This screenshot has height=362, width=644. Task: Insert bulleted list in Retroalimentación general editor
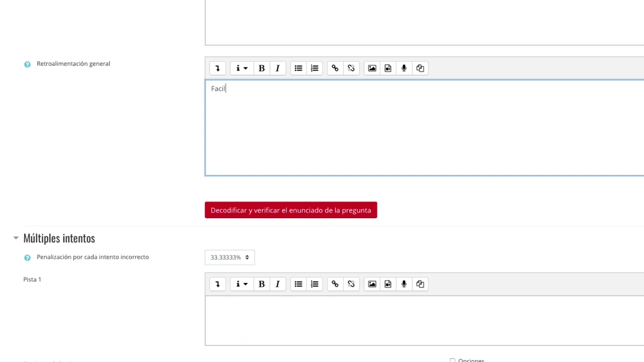pos(298,68)
